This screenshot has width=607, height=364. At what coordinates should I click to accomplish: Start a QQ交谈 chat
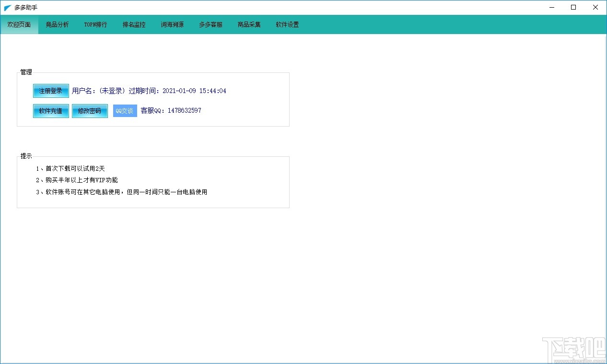(x=125, y=111)
